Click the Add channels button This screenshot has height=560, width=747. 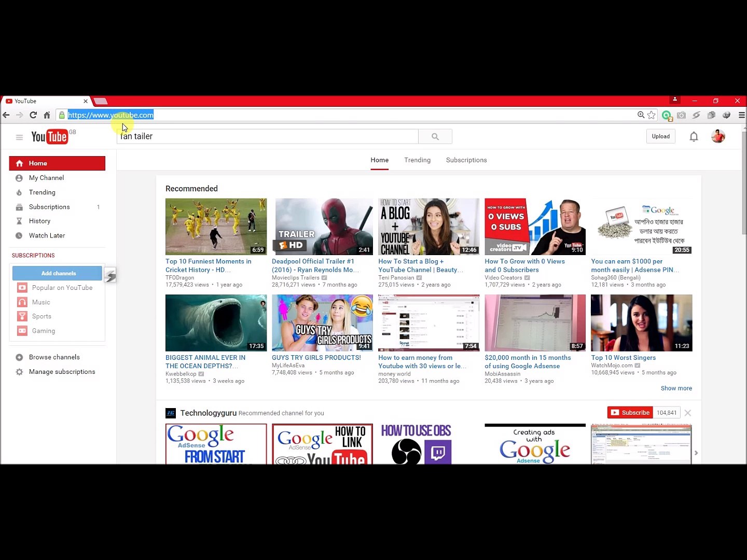click(58, 273)
